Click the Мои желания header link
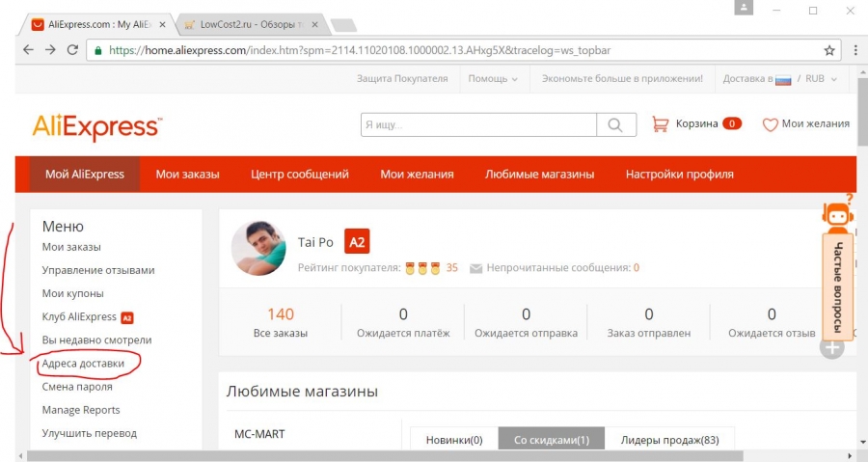This screenshot has height=462, width=868. [815, 123]
